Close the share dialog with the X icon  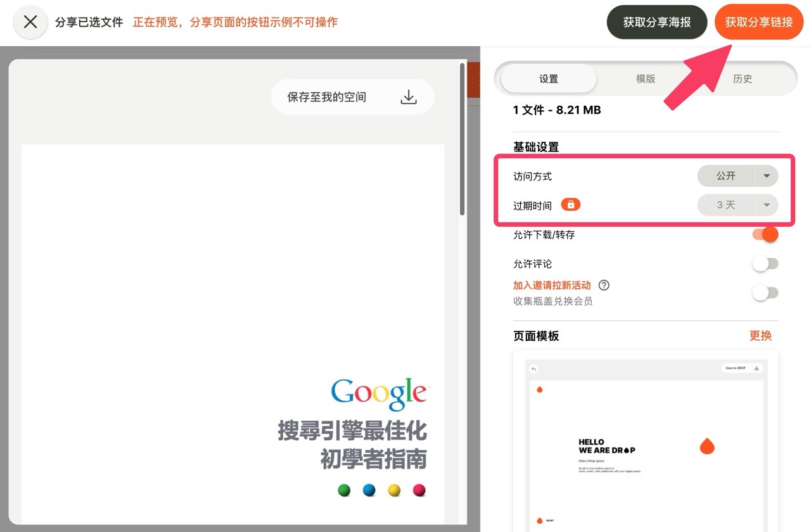click(x=30, y=22)
